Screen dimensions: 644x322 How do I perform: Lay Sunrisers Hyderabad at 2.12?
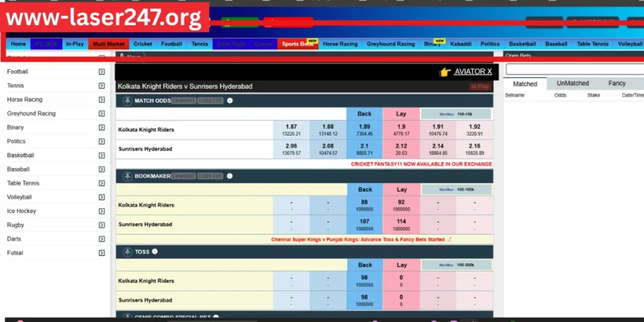click(401, 149)
